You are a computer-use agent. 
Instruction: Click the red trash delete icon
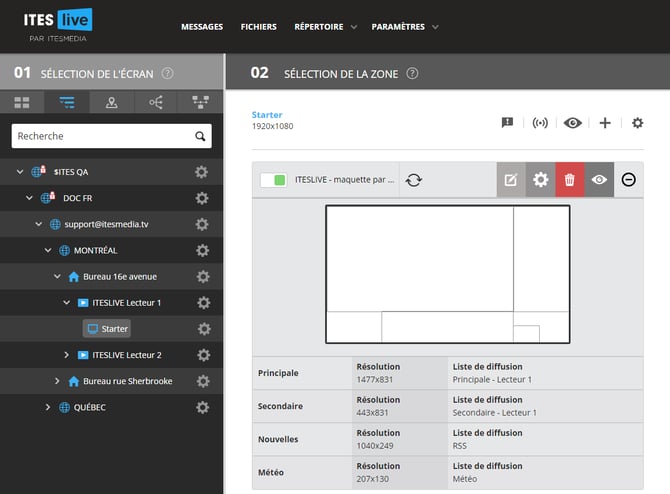(569, 180)
